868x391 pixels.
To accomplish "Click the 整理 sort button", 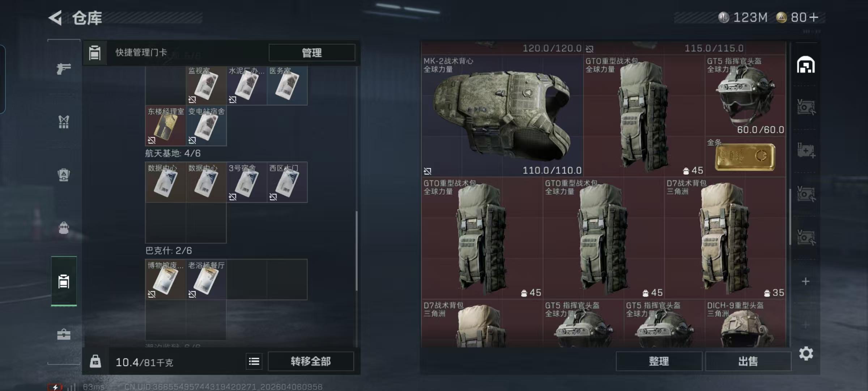I will pos(659,361).
